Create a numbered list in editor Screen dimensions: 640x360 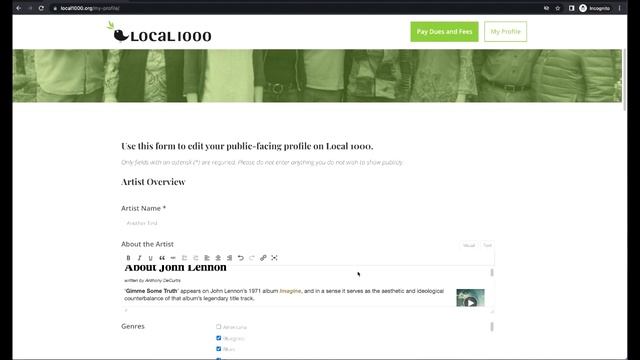pos(196,258)
